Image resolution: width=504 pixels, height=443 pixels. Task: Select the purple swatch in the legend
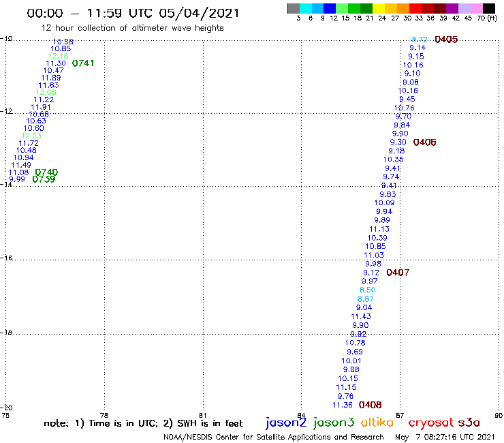(452, 8)
